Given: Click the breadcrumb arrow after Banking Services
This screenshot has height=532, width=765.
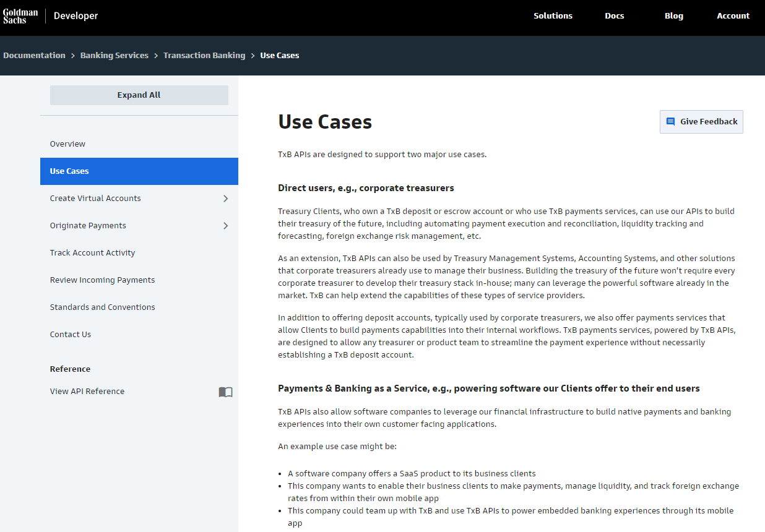Looking at the screenshot, I should point(156,56).
